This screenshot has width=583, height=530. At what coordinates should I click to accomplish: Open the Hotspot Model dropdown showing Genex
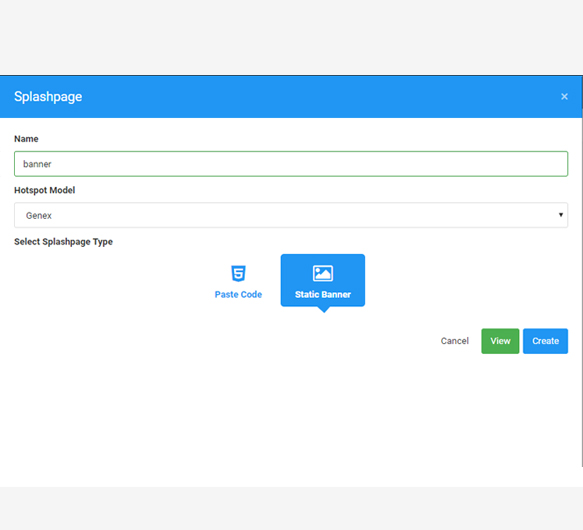tap(291, 215)
